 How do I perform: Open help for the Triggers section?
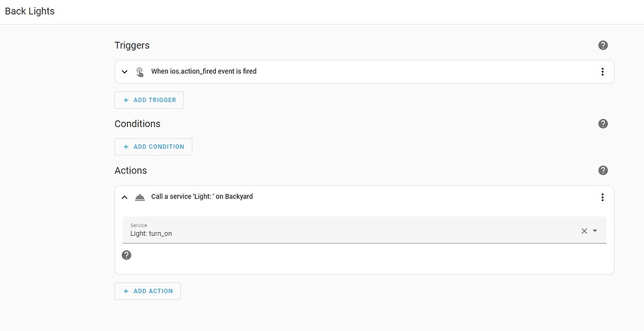tap(602, 45)
